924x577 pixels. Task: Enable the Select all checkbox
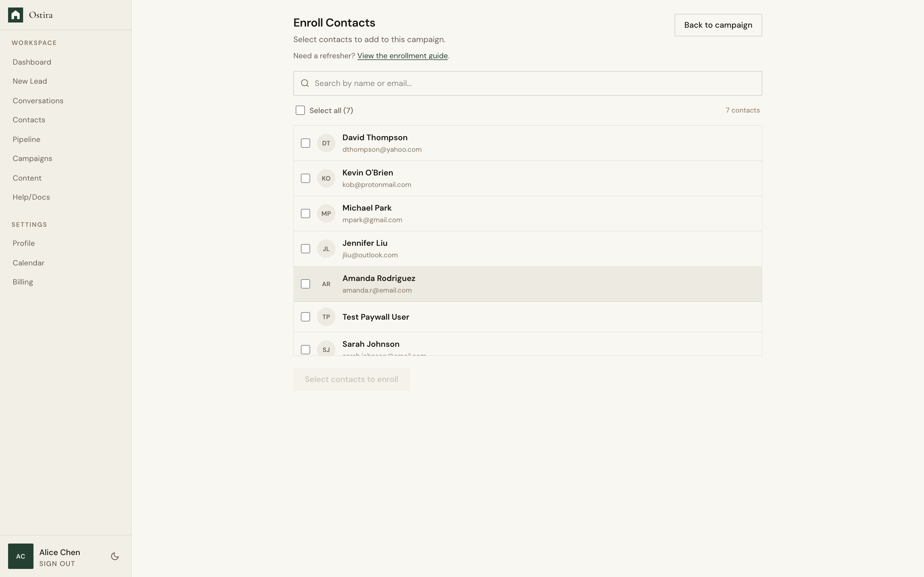(300, 110)
